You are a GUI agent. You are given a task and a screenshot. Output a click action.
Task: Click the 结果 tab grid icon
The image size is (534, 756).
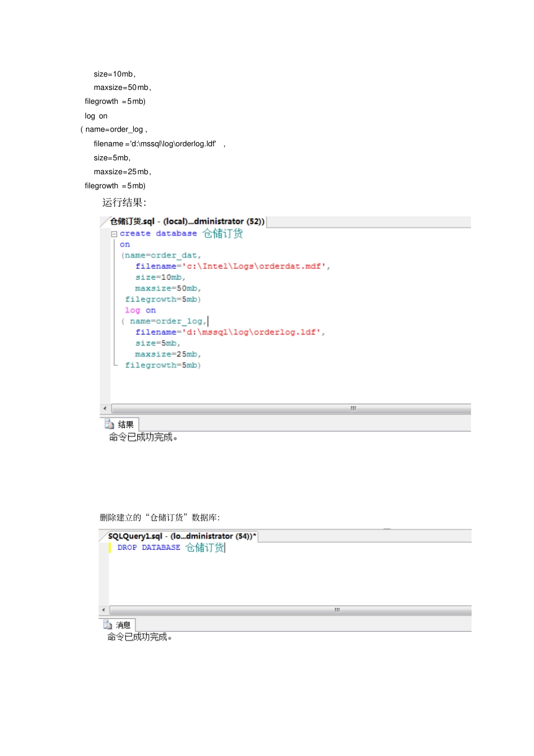(109, 424)
